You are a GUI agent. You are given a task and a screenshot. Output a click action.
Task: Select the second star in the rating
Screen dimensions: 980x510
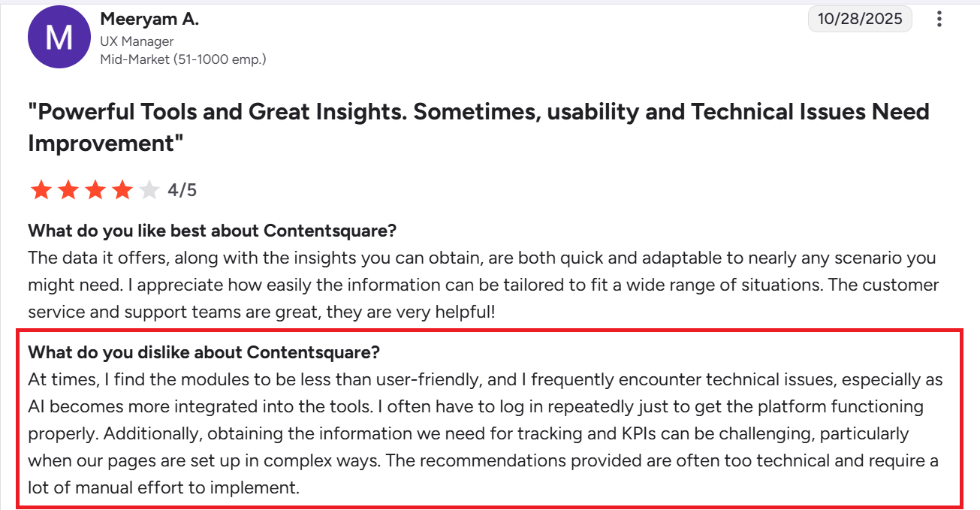point(68,189)
